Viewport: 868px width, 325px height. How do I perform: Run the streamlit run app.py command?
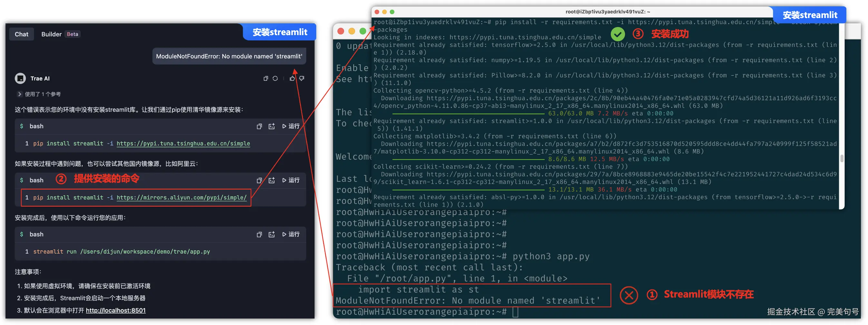pos(291,234)
